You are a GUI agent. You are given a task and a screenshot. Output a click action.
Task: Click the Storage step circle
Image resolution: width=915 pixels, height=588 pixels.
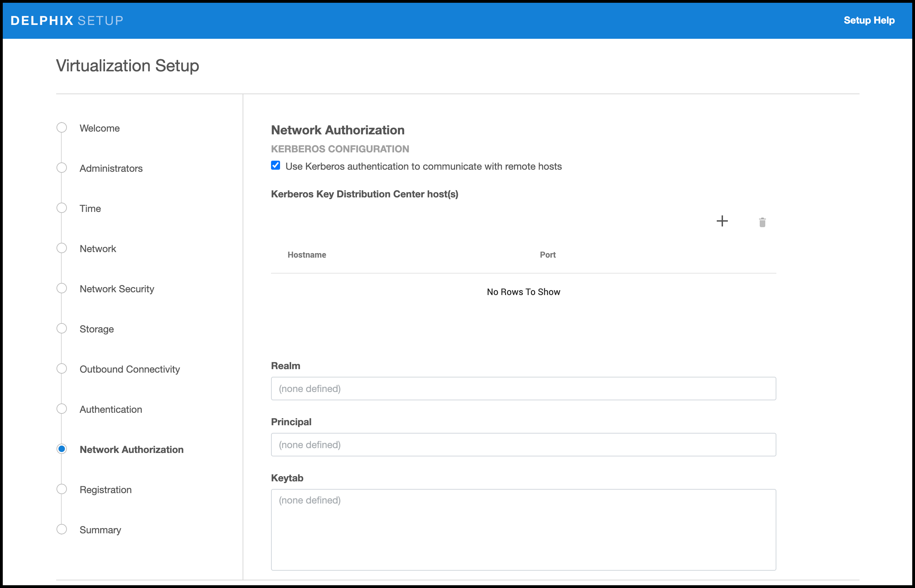[x=61, y=328]
